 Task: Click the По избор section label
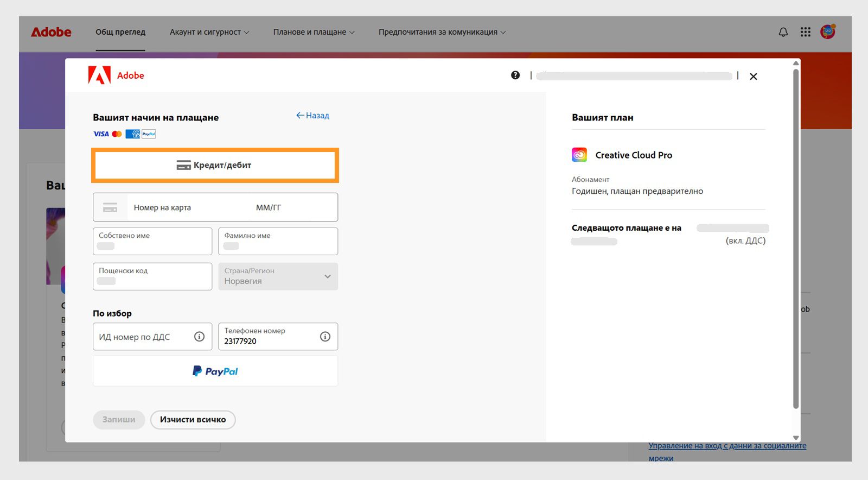pyautogui.click(x=112, y=313)
